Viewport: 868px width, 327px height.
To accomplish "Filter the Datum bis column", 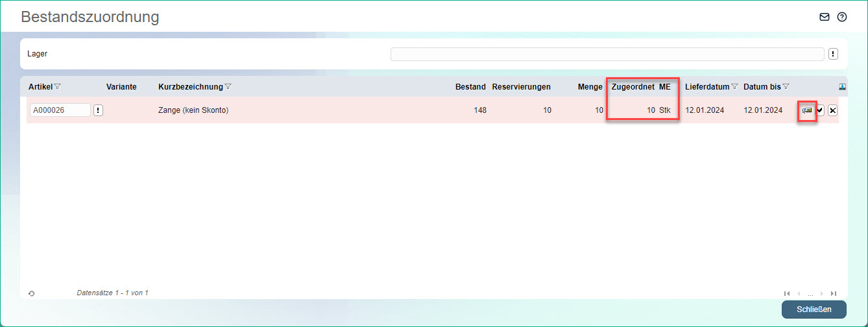I will coord(786,86).
